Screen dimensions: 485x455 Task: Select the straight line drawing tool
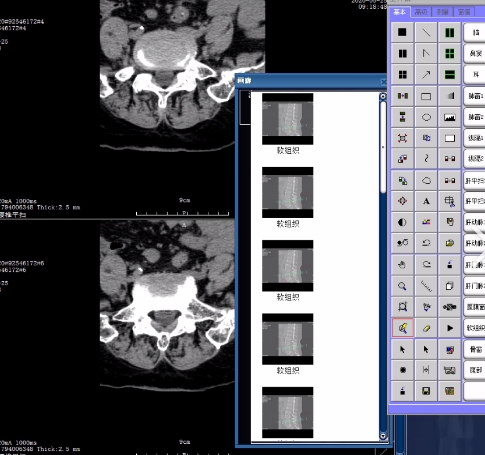pyautogui.click(x=426, y=32)
